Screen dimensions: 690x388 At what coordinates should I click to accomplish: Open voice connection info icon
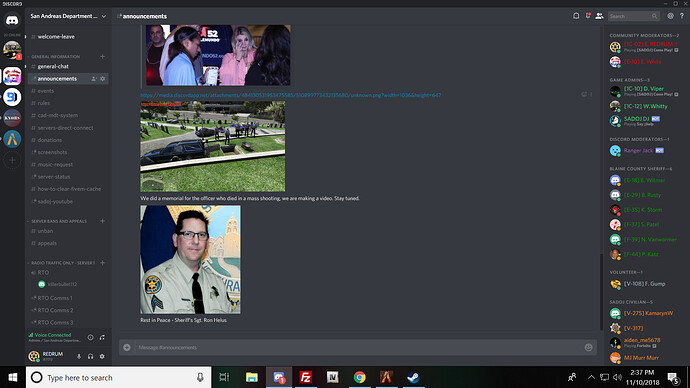click(90, 337)
